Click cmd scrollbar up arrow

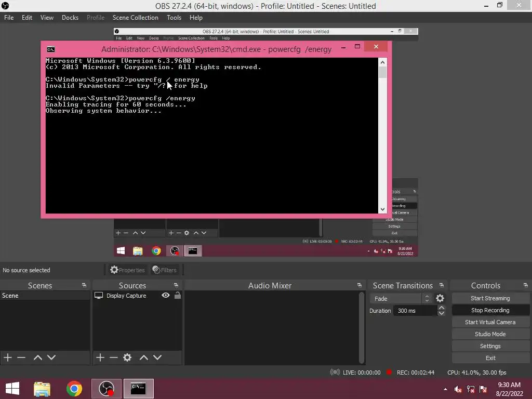[x=382, y=62]
